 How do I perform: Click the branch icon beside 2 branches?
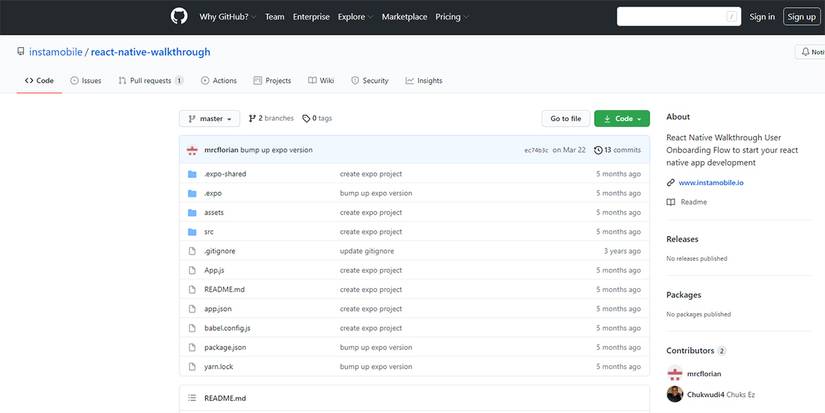click(252, 118)
